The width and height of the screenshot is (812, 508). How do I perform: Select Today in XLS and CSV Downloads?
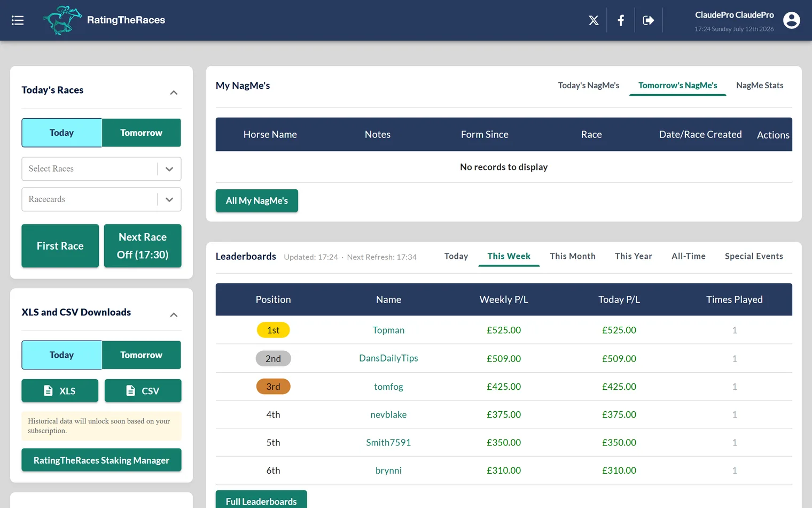(61, 355)
